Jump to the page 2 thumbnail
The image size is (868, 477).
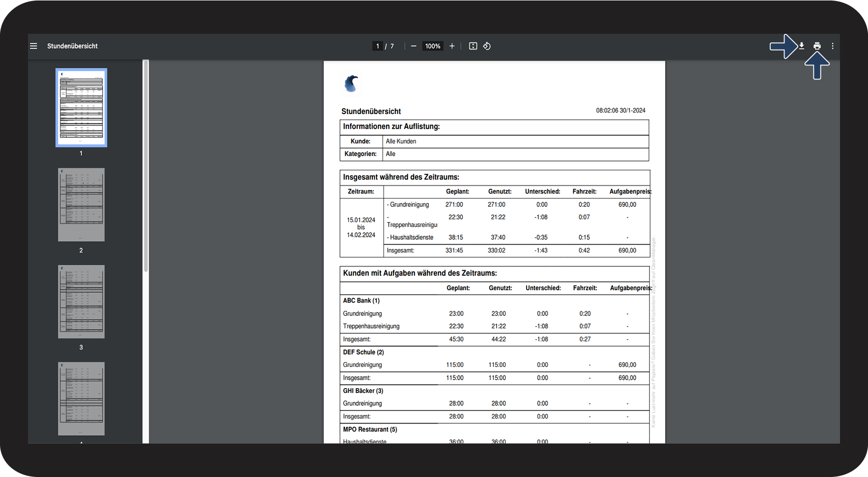pos(81,205)
